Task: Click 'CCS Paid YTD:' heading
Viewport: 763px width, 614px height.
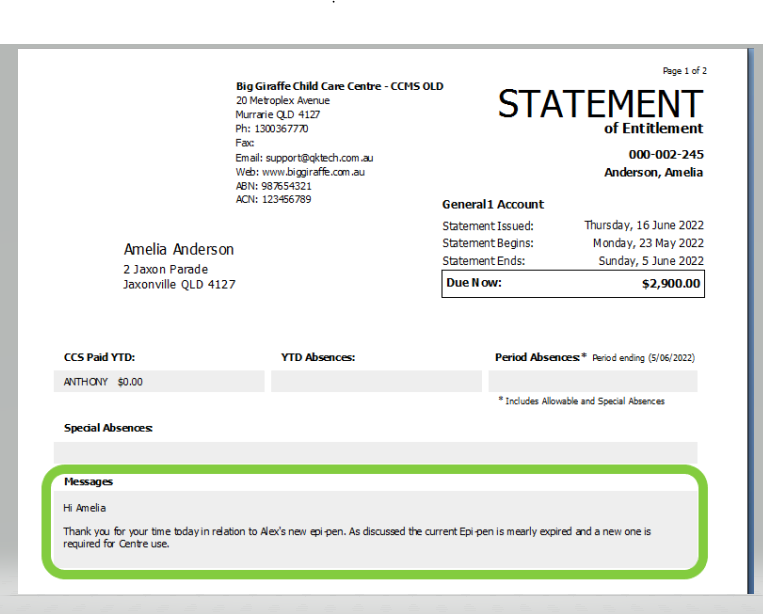Action: coord(99,357)
